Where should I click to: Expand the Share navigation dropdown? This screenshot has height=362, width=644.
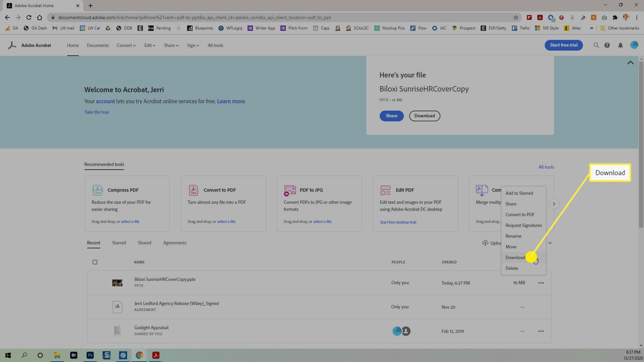coord(171,45)
